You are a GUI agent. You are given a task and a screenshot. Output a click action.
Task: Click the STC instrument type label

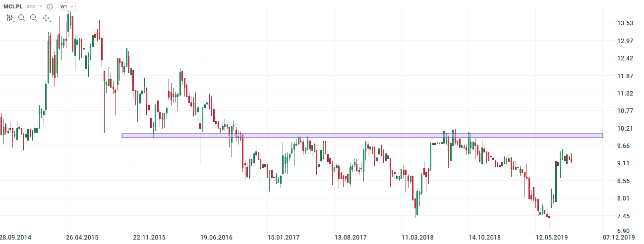pyautogui.click(x=31, y=6)
